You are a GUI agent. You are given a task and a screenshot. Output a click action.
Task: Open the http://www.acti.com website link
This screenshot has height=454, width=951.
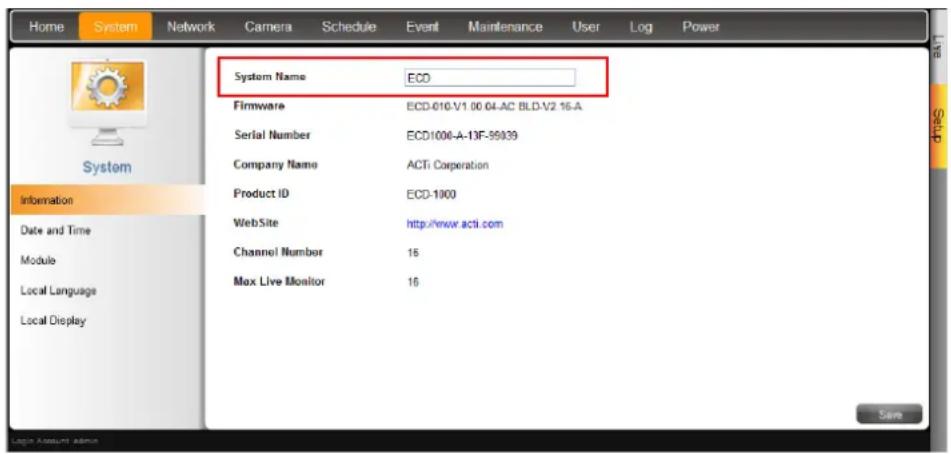coord(455,224)
